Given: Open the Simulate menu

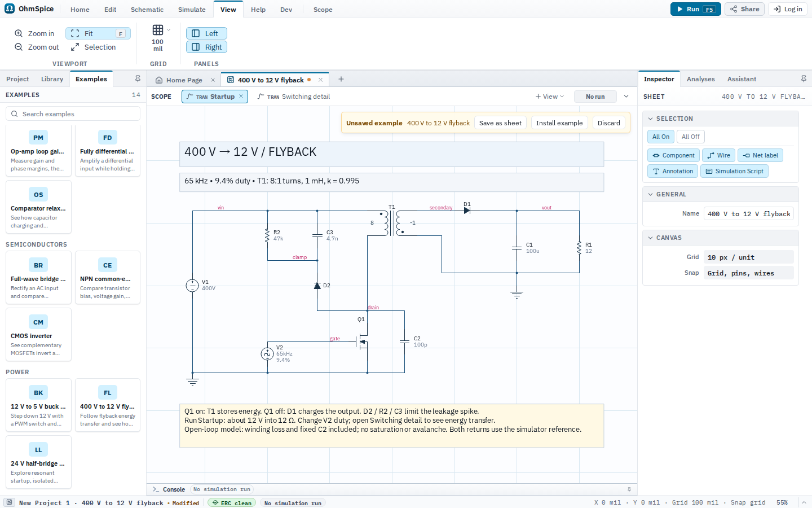Looking at the screenshot, I should [192, 10].
